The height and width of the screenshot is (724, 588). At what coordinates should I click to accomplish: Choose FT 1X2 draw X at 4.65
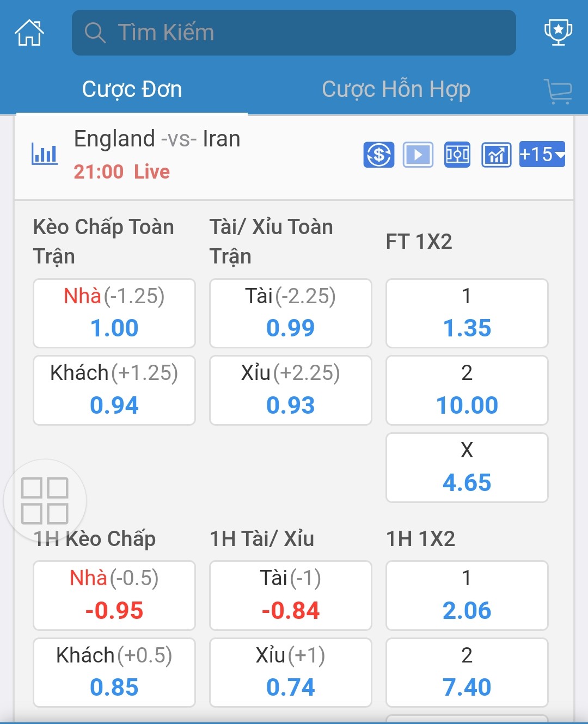(467, 468)
